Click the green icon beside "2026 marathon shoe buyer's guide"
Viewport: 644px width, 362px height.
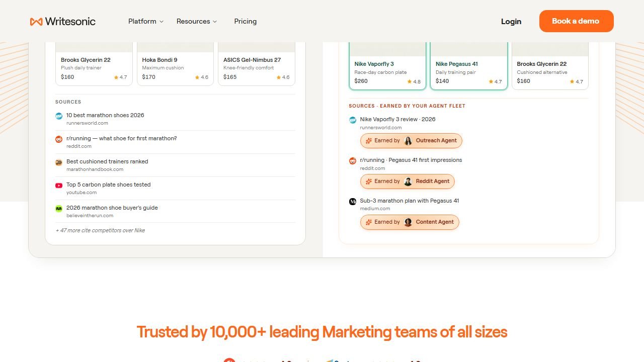pos(59,209)
